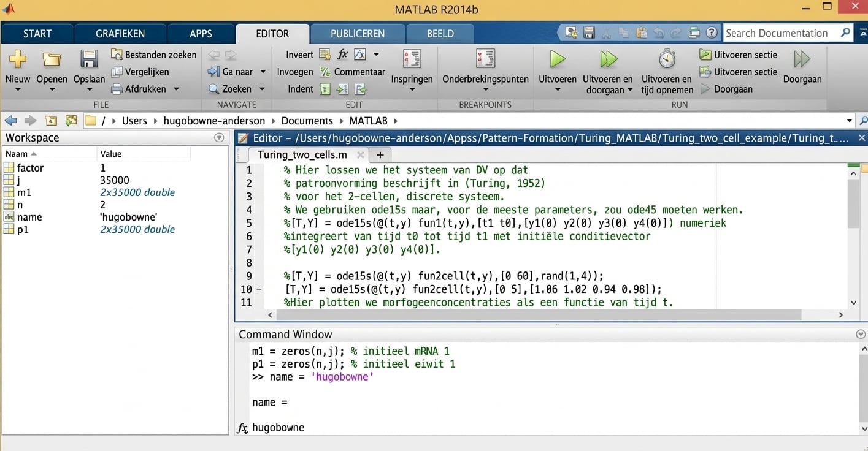Click the printer icon in the quick access toolbar
868x451 pixels.
click(x=694, y=33)
